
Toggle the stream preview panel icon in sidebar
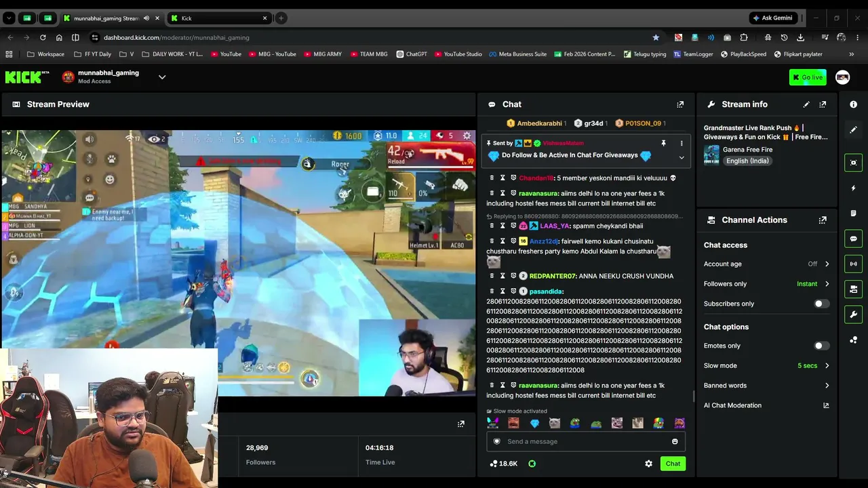click(854, 163)
